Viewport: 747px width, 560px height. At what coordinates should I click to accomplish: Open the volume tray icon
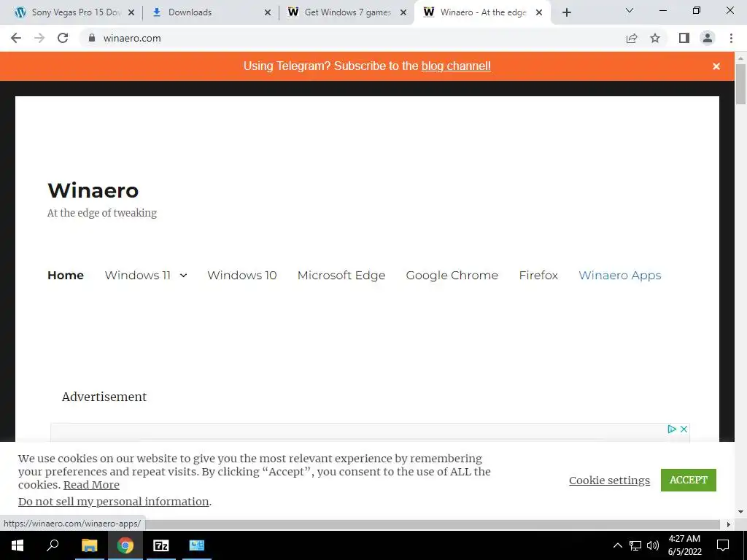click(x=653, y=545)
